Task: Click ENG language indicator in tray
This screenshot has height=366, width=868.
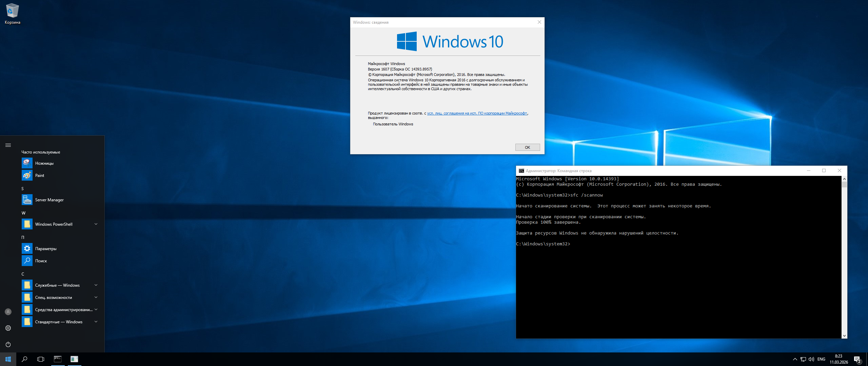Action: (x=821, y=359)
